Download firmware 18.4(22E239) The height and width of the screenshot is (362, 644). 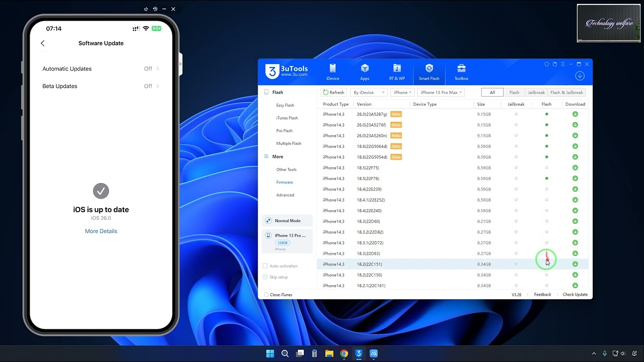pyautogui.click(x=575, y=189)
